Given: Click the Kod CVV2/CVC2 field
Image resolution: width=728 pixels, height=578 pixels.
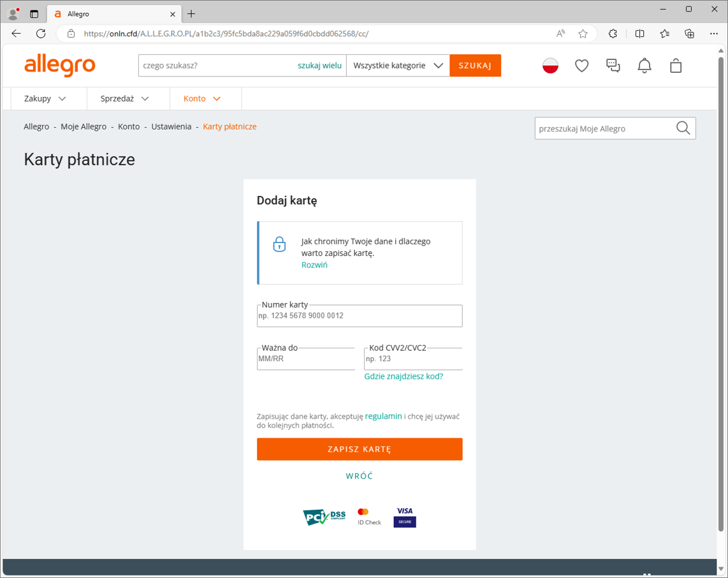Looking at the screenshot, I should (x=412, y=359).
